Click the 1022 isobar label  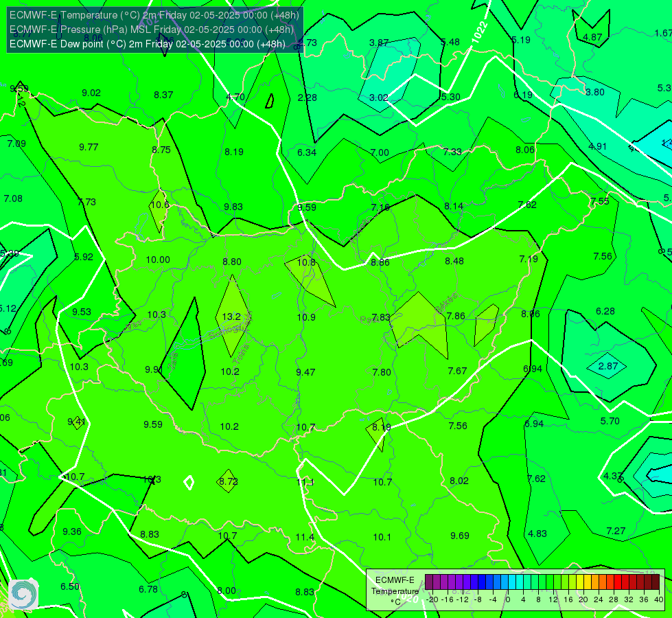point(479,32)
